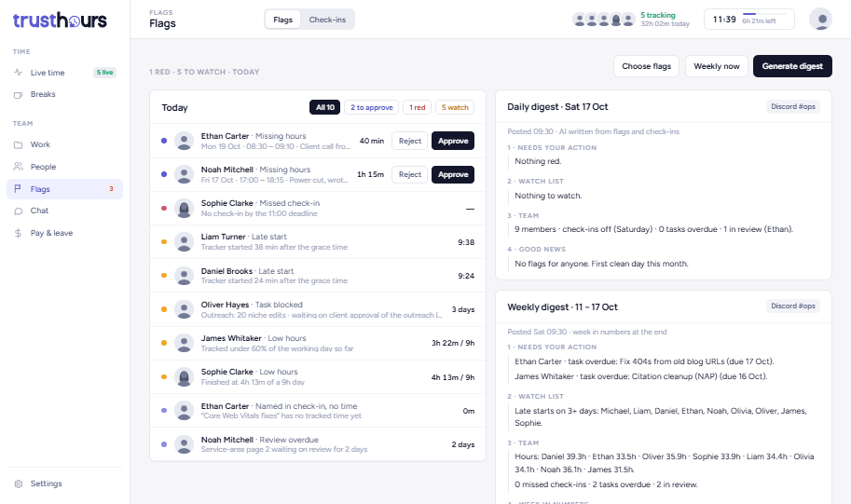This screenshot has height=504, width=851.
Task: Approve Ethan Carter's missing hours
Action: (x=453, y=141)
